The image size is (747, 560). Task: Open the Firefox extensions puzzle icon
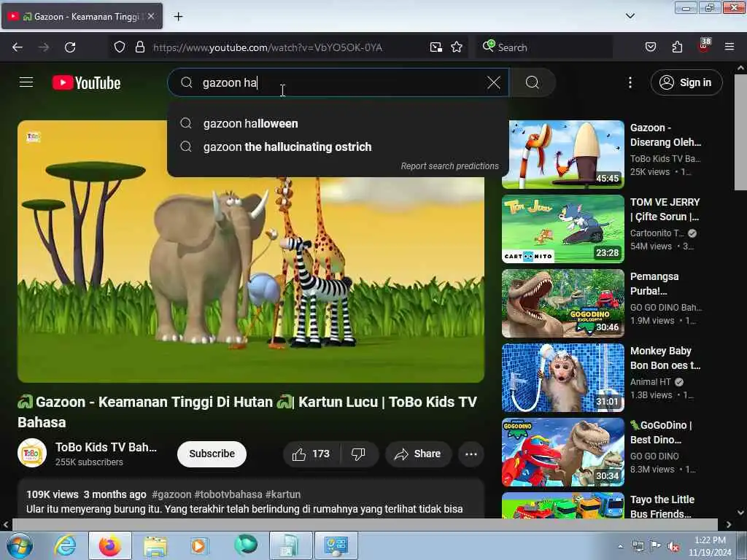coord(677,47)
